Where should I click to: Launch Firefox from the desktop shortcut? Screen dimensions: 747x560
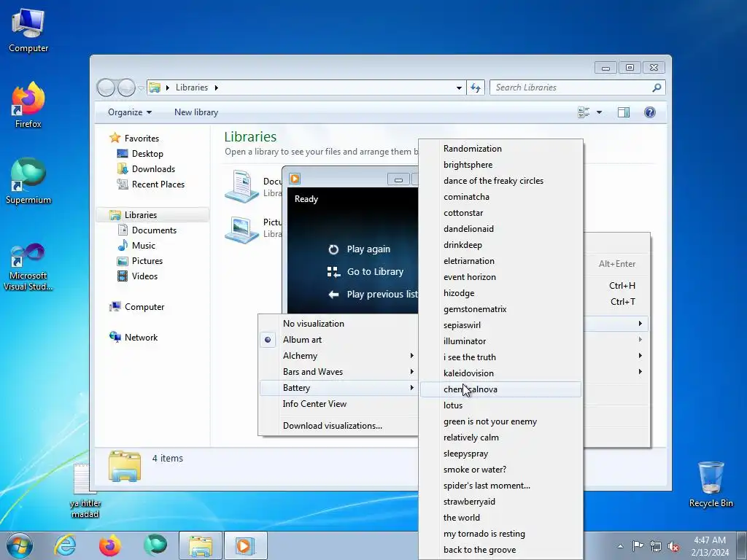[28, 105]
